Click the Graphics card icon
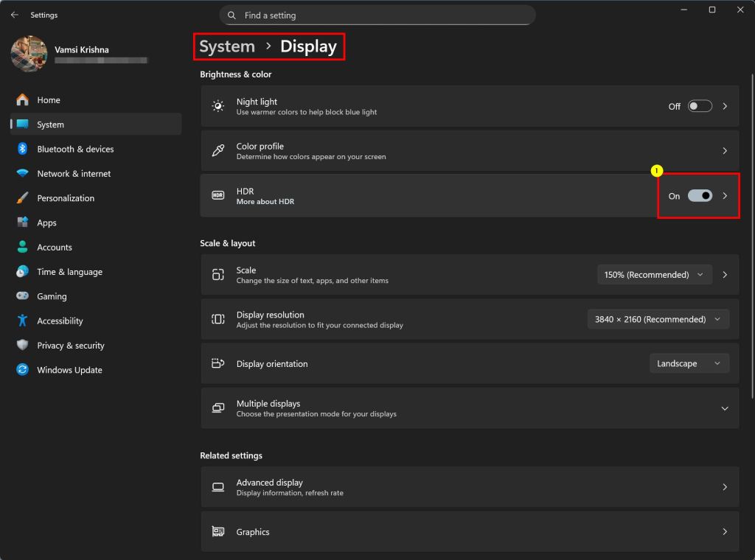This screenshot has height=560, width=755. 218,531
